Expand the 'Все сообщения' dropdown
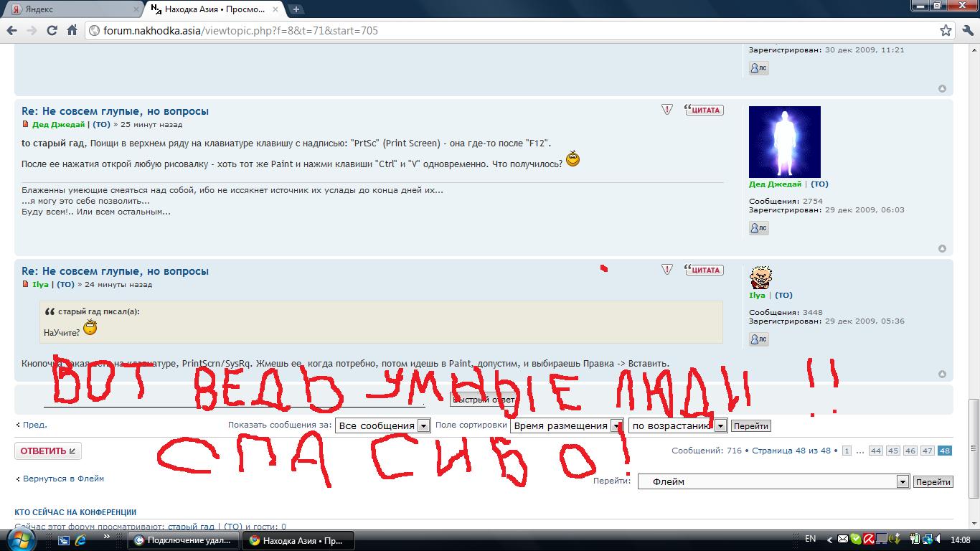Screen dimensions: 980x551 pos(423,426)
